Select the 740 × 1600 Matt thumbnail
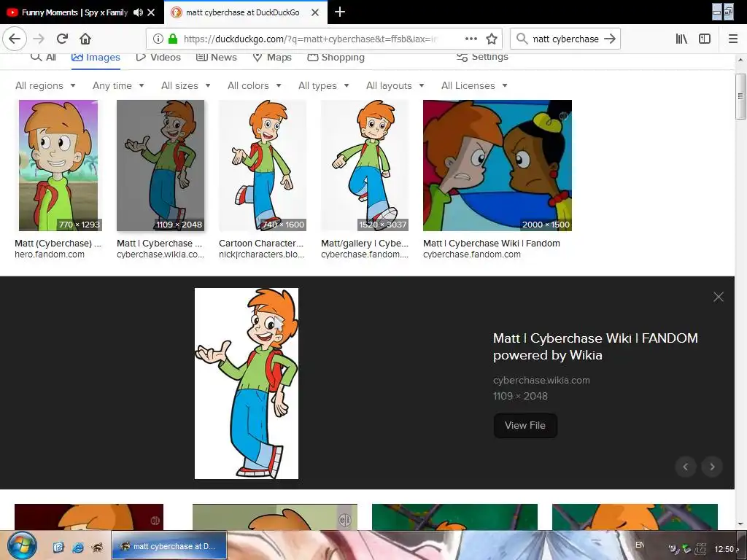 click(x=263, y=166)
